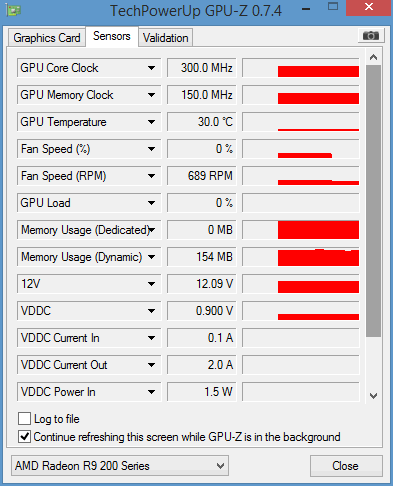Click scrollbar down arrow
393x486 pixels.
tap(373, 396)
